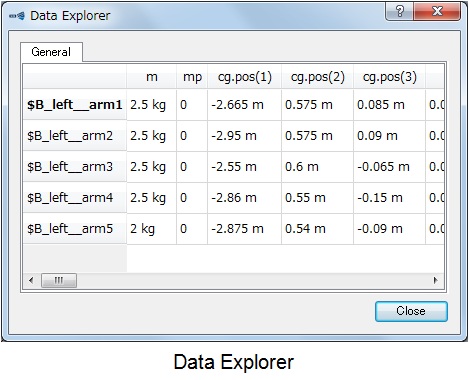Click the horizontal scrollbar right arrow

pos(435,280)
